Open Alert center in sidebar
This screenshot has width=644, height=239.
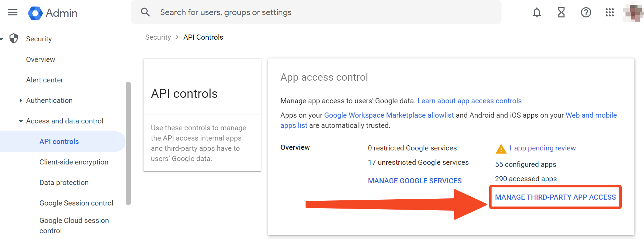pos(45,80)
